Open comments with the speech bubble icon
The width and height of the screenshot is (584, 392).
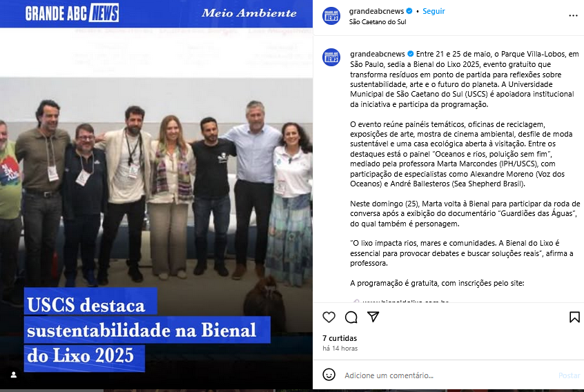click(x=351, y=317)
